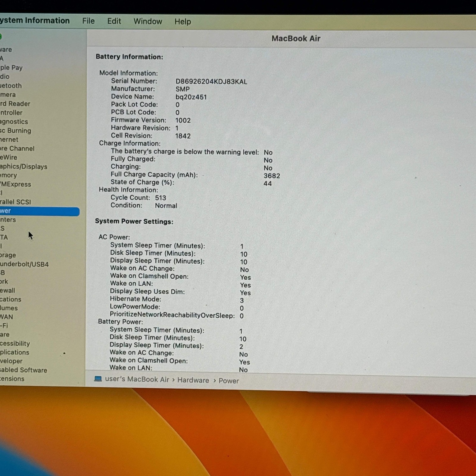Open the Edit menu
The width and height of the screenshot is (476, 476).
click(x=114, y=21)
